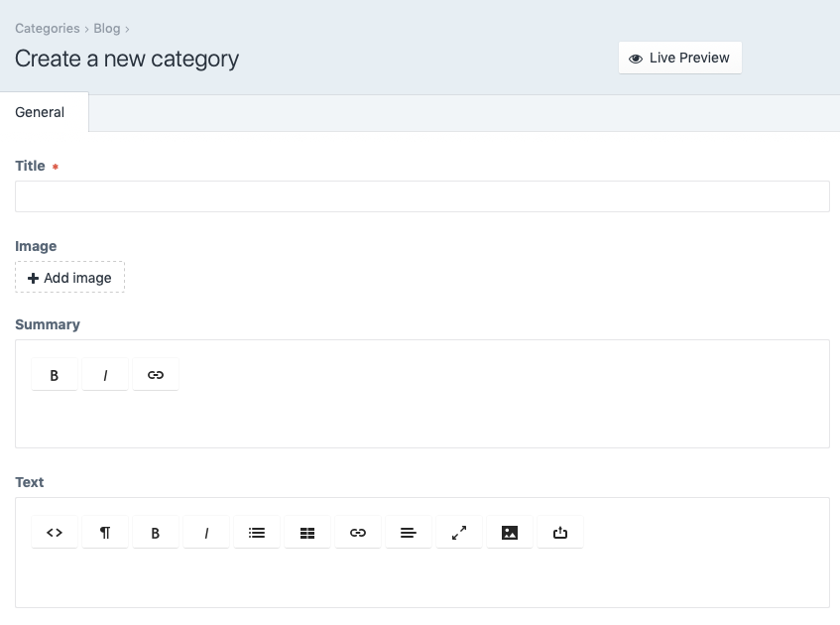
Task: Toggle italic in Summary editor
Action: click(x=105, y=375)
